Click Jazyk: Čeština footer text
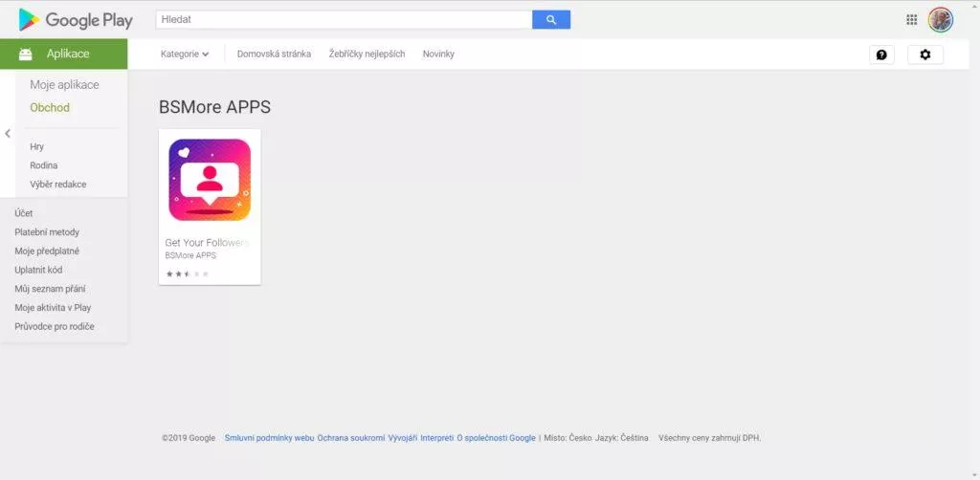Screen dimensions: 980x480 [x=622, y=438]
